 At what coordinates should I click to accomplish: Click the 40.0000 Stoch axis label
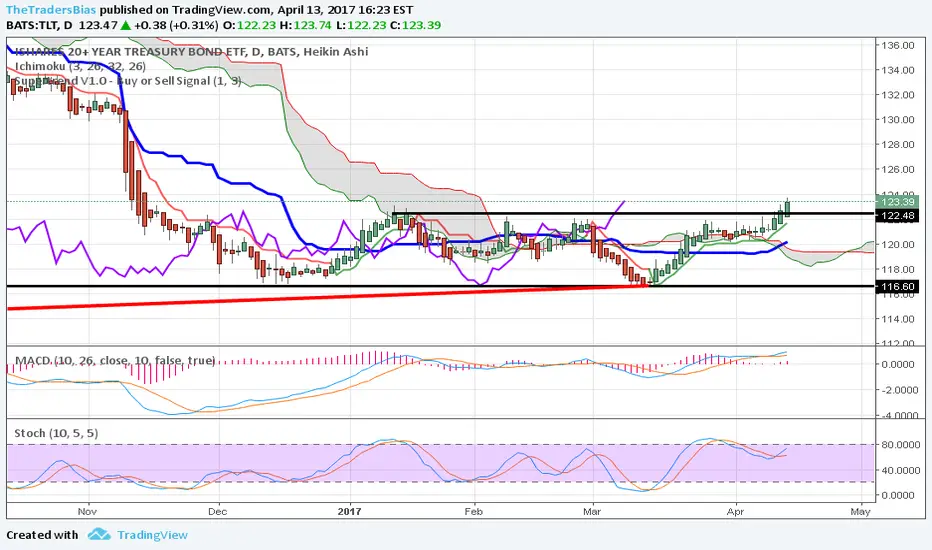(x=901, y=470)
